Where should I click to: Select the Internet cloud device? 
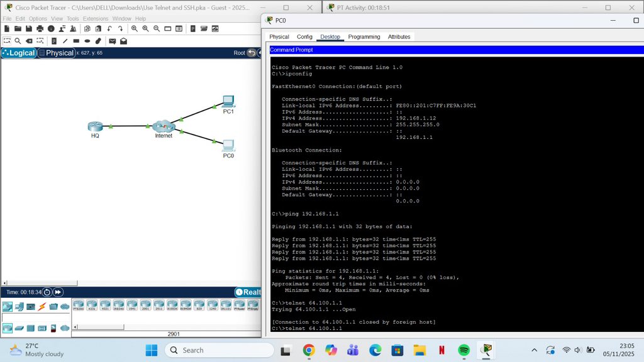[x=164, y=126]
